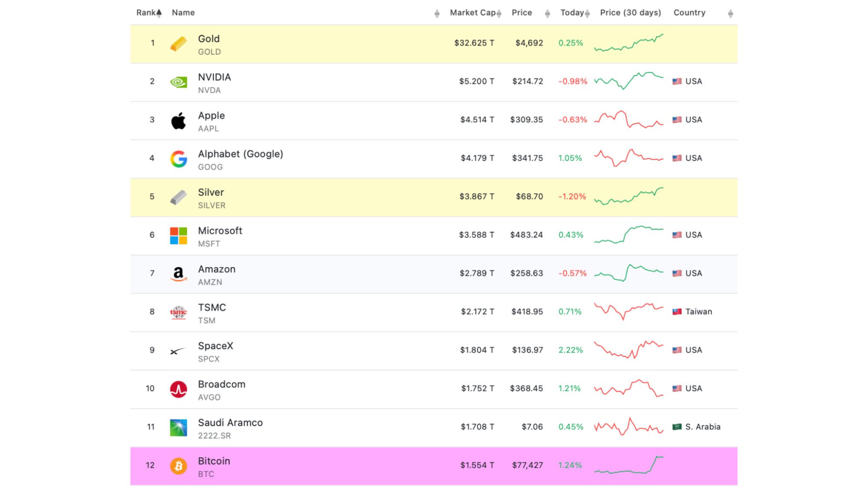This screenshot has height=488, width=868.
Task: Open the Silver asset link
Action: (211, 192)
